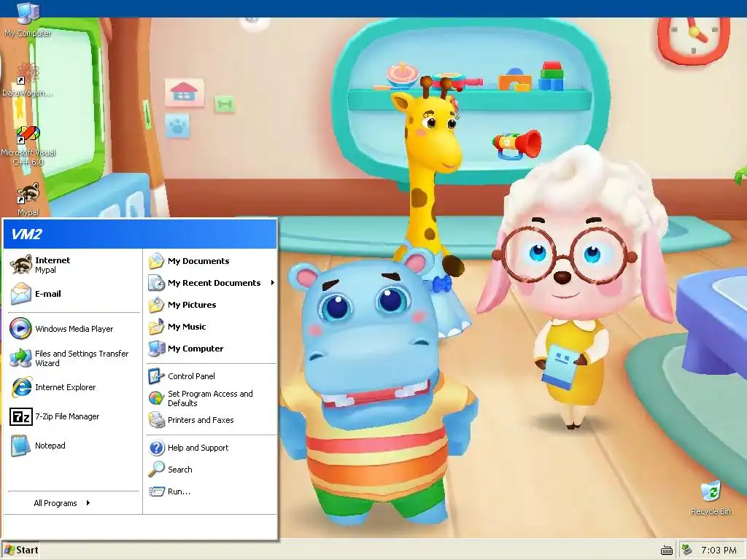Click the Run icon
Viewport: 747px width, 560px height.
coord(156,491)
